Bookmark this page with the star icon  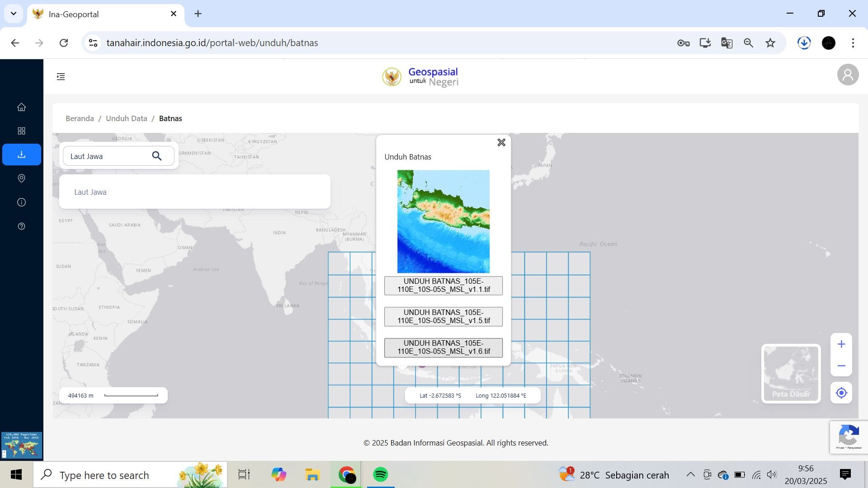tap(770, 43)
